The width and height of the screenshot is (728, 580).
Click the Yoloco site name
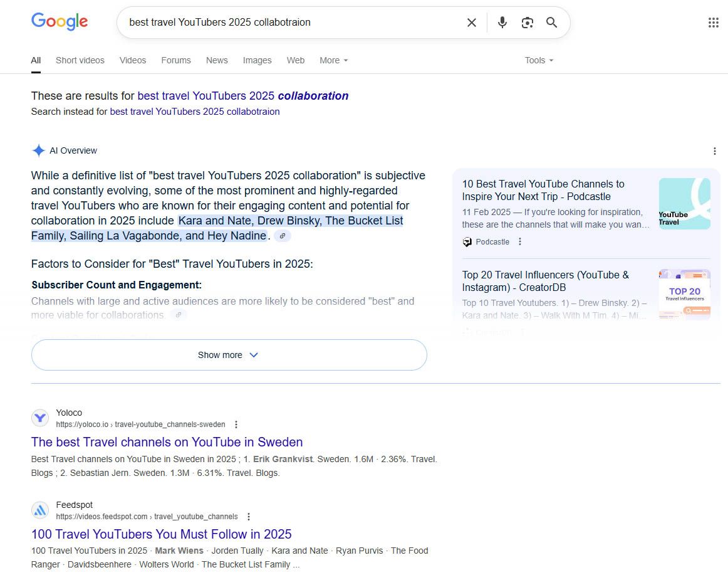[69, 413]
